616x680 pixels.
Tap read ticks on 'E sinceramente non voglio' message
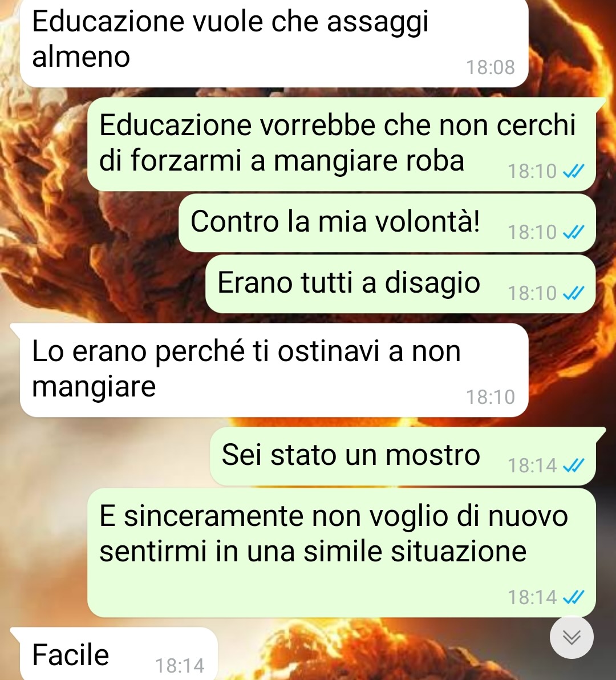pos(574,598)
